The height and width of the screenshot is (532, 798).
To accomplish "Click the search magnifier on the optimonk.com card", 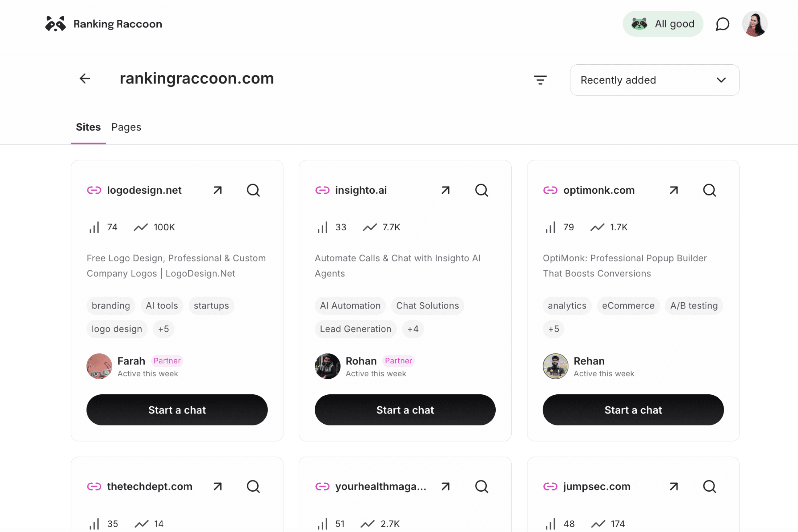I will 709,190.
